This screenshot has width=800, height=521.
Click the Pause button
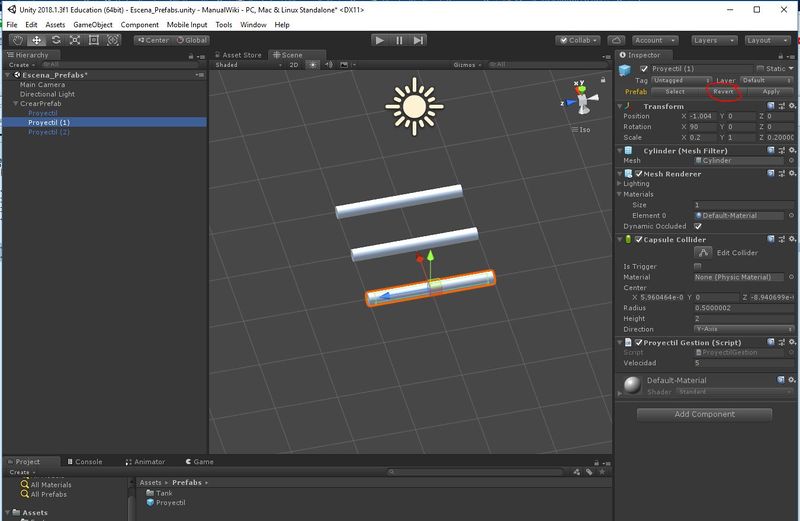[x=399, y=40]
